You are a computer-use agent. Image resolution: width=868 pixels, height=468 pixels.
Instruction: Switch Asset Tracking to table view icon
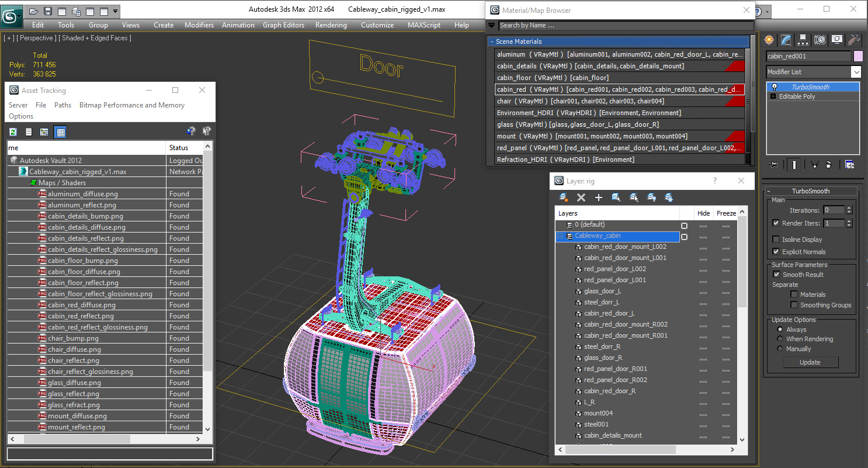point(60,132)
